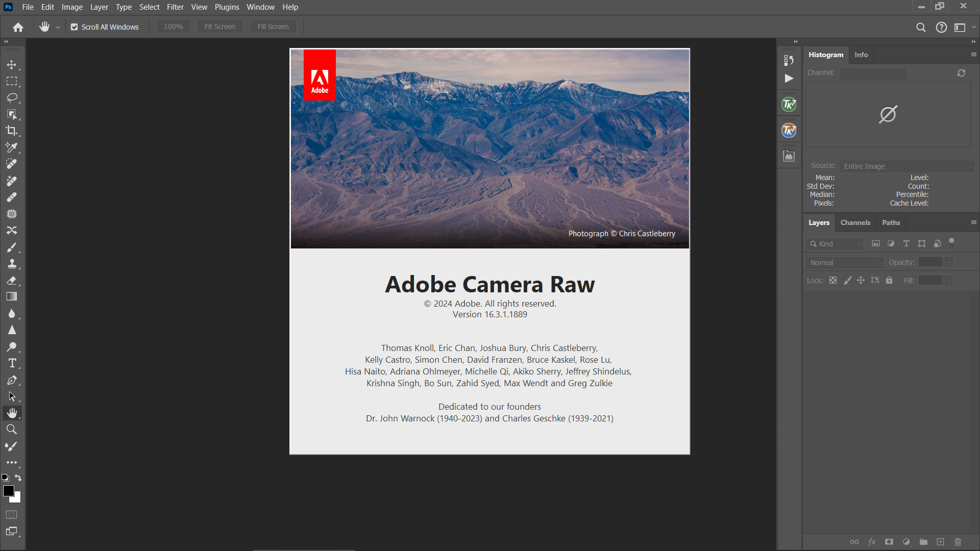
Task: Toggle Scroll All Windows checkbox
Action: point(75,27)
